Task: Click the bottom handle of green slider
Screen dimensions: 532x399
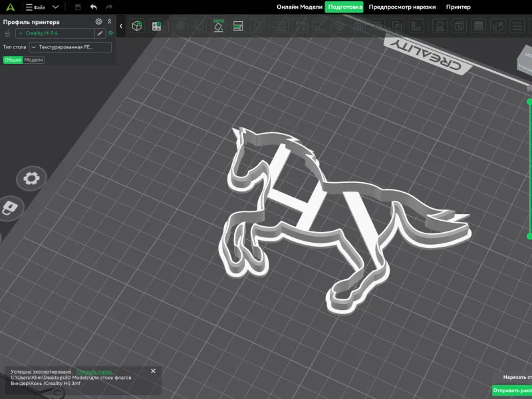Action: pyautogui.click(x=529, y=236)
